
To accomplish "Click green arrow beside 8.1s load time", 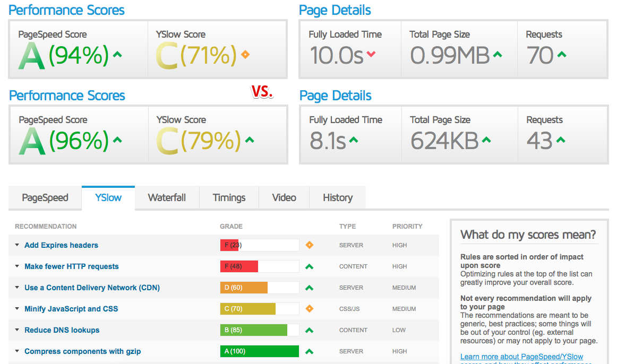I will [354, 140].
